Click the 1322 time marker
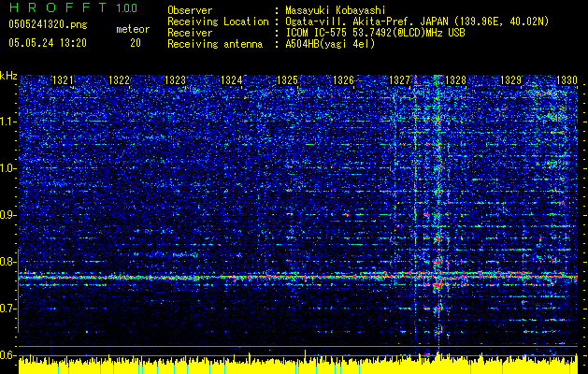The height and width of the screenshot is (374, 588). pos(119,80)
